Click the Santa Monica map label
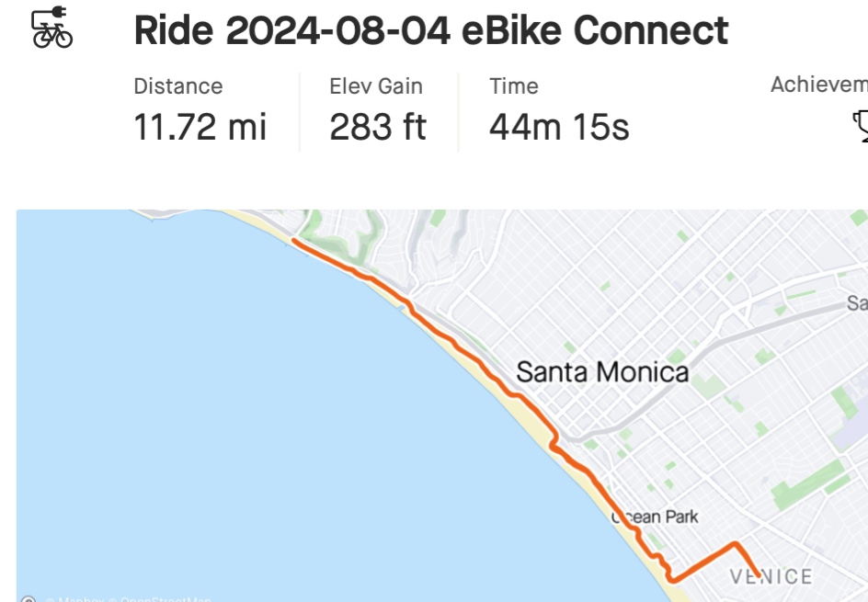This screenshot has width=868, height=602. [x=602, y=372]
